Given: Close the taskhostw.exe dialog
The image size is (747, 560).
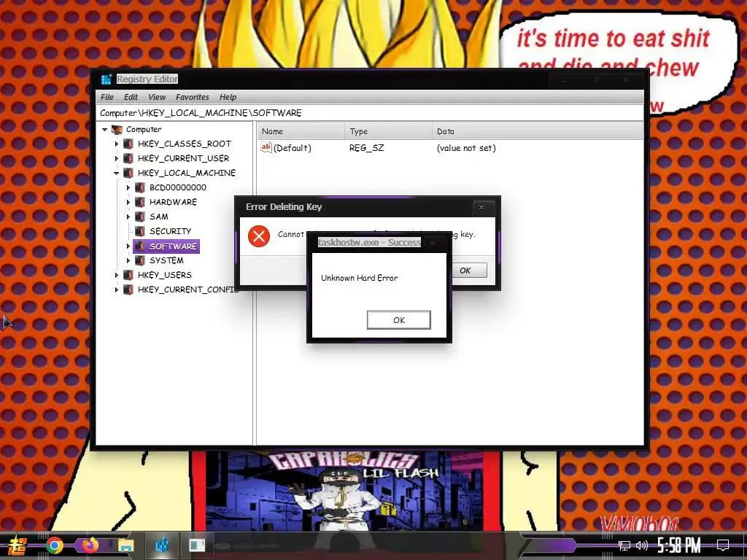Looking at the screenshot, I should coord(433,243).
